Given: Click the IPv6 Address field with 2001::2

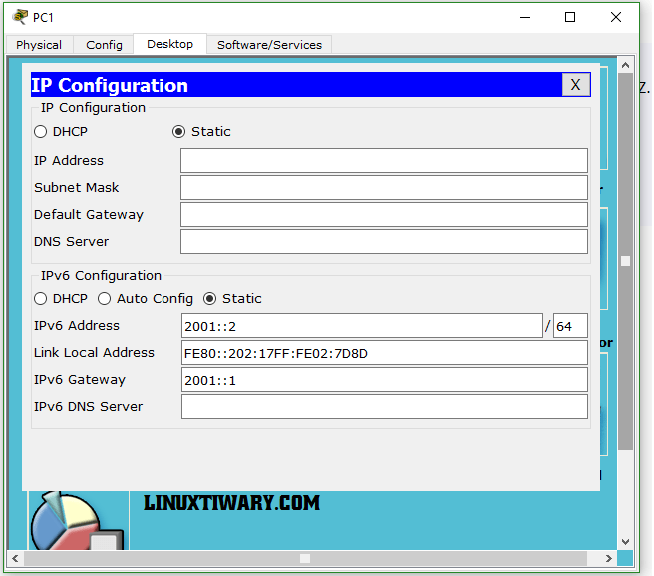Looking at the screenshot, I should tap(362, 326).
